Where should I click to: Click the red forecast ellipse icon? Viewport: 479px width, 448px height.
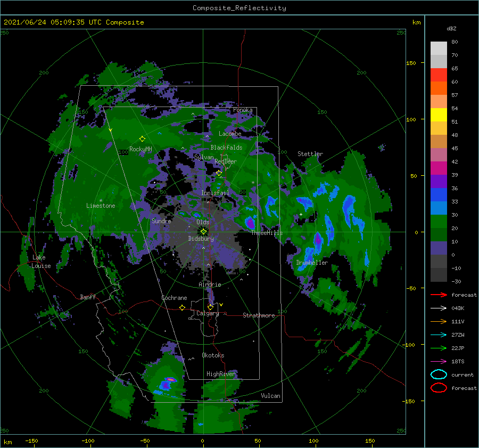(x=439, y=388)
